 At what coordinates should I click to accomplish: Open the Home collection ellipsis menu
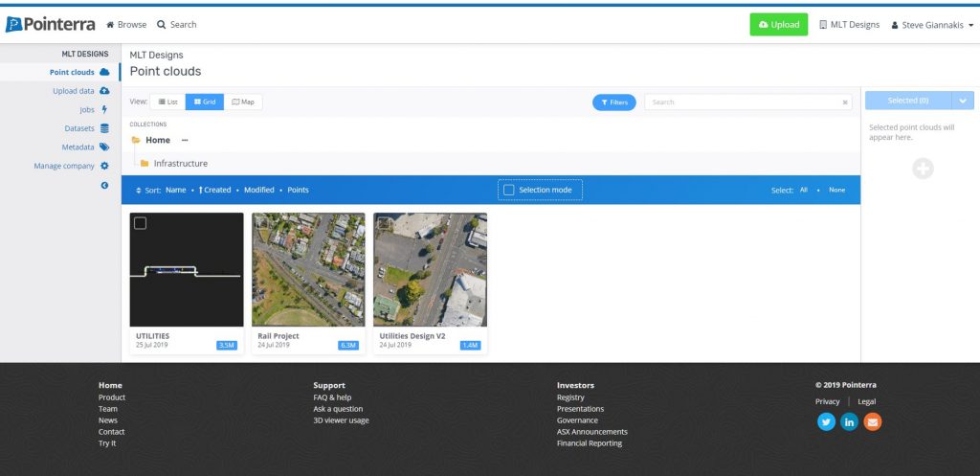[185, 141]
